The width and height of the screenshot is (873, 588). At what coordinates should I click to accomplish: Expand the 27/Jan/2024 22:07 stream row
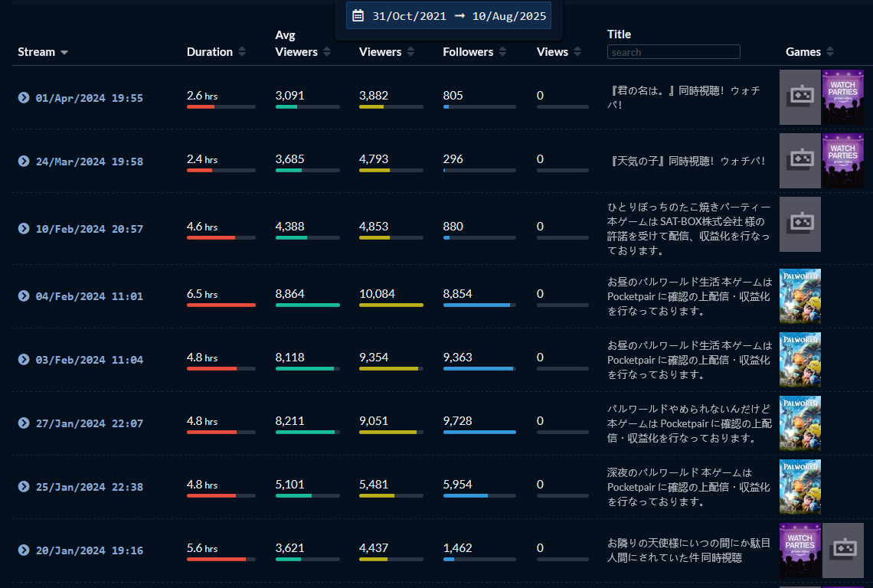(24, 423)
